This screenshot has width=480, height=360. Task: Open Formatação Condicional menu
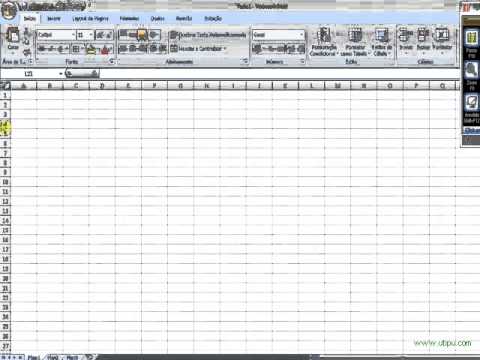[x=323, y=42]
